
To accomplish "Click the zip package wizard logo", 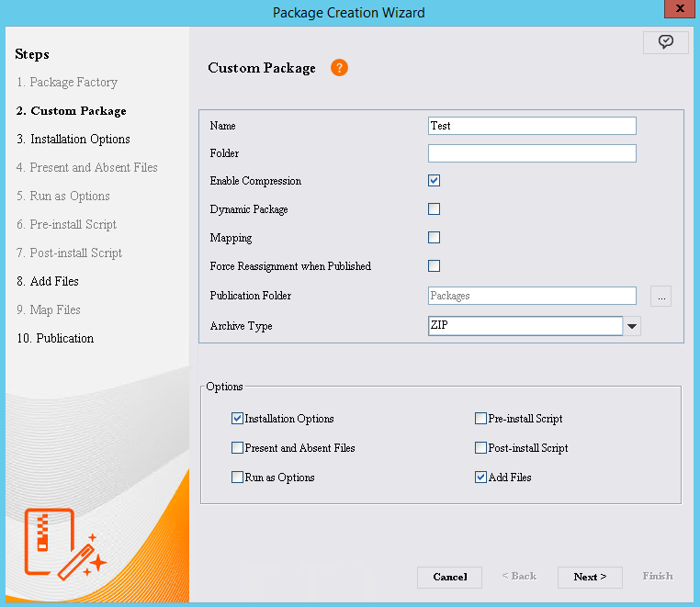I will click(x=64, y=542).
